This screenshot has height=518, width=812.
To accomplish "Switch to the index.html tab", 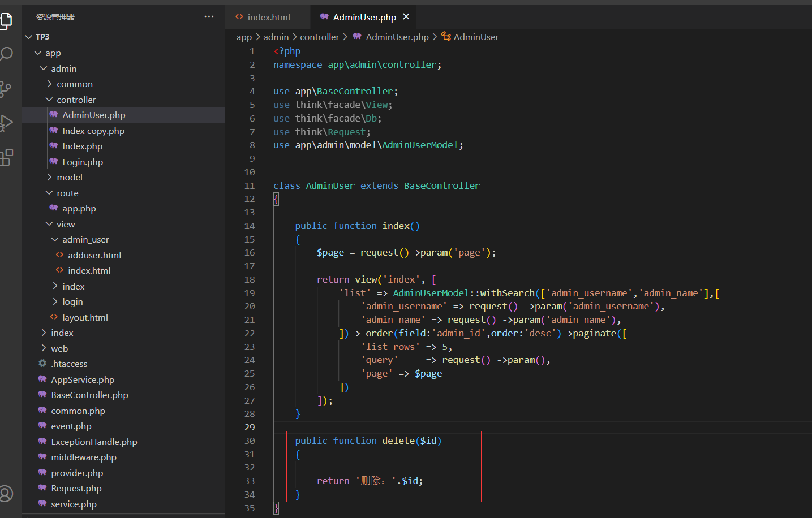I will pyautogui.click(x=268, y=18).
